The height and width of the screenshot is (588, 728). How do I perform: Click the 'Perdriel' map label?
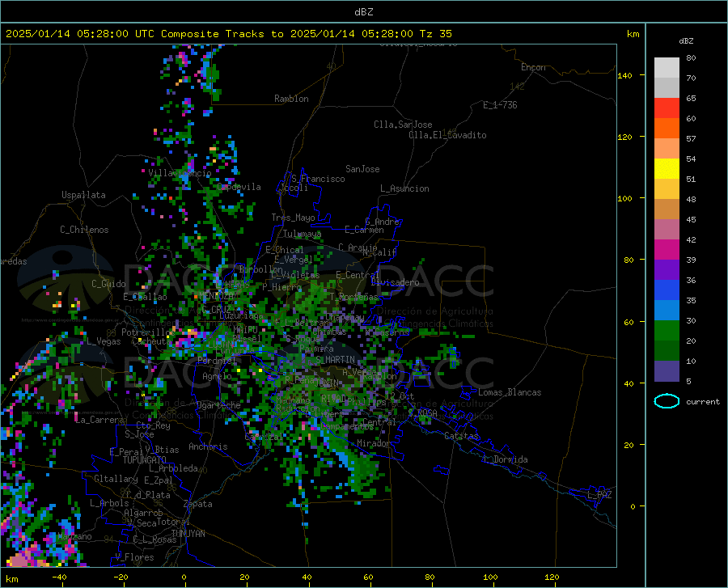(x=217, y=360)
